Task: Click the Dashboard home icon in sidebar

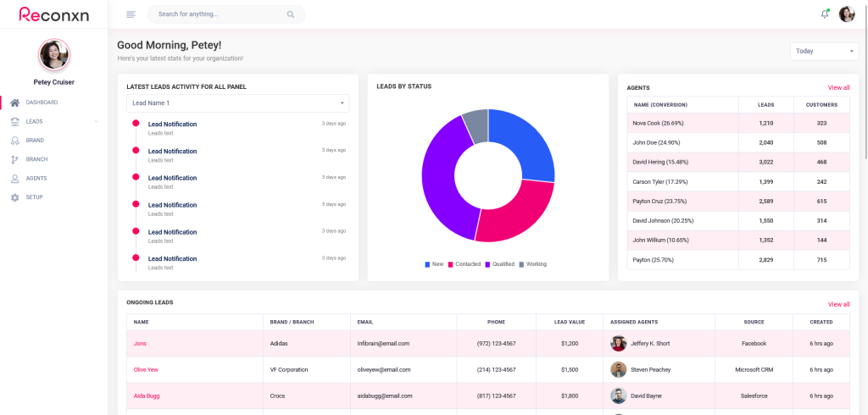Action: click(14, 102)
